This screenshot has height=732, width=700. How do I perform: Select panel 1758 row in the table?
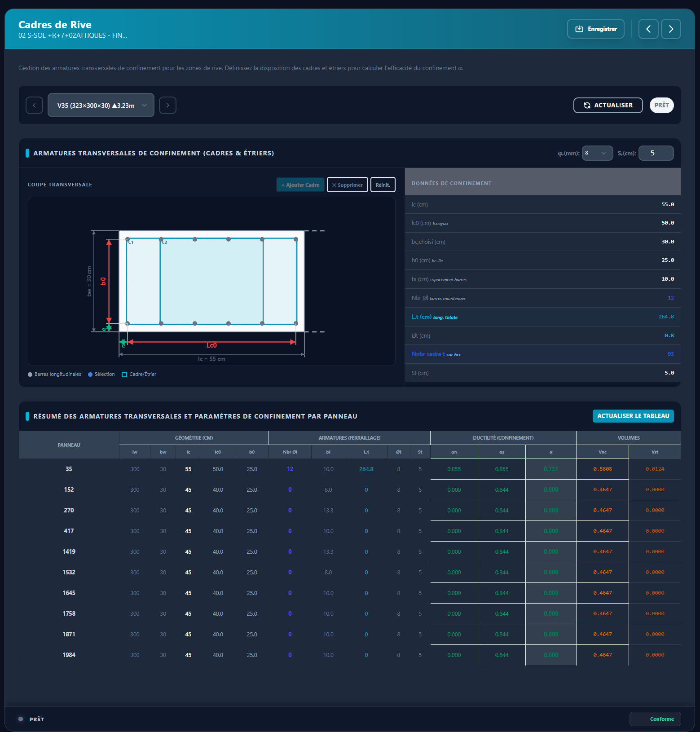349,613
